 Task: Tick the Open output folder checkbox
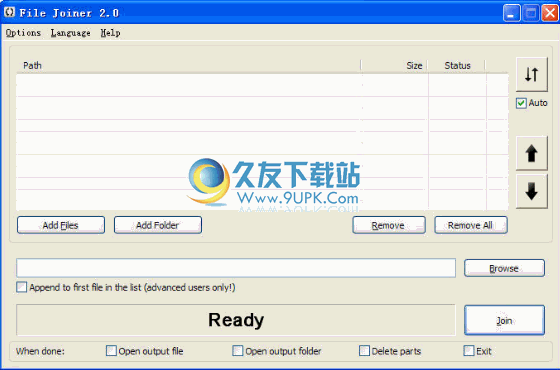coord(238,351)
